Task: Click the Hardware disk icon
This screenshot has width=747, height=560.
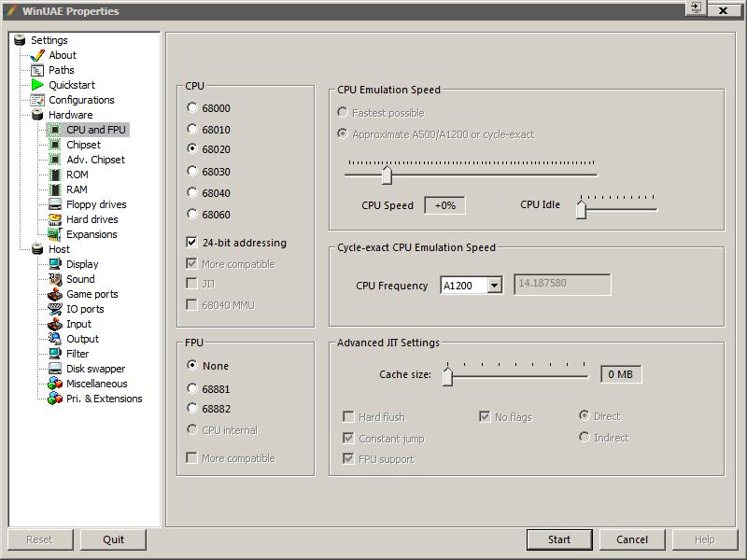Action: click(37, 115)
